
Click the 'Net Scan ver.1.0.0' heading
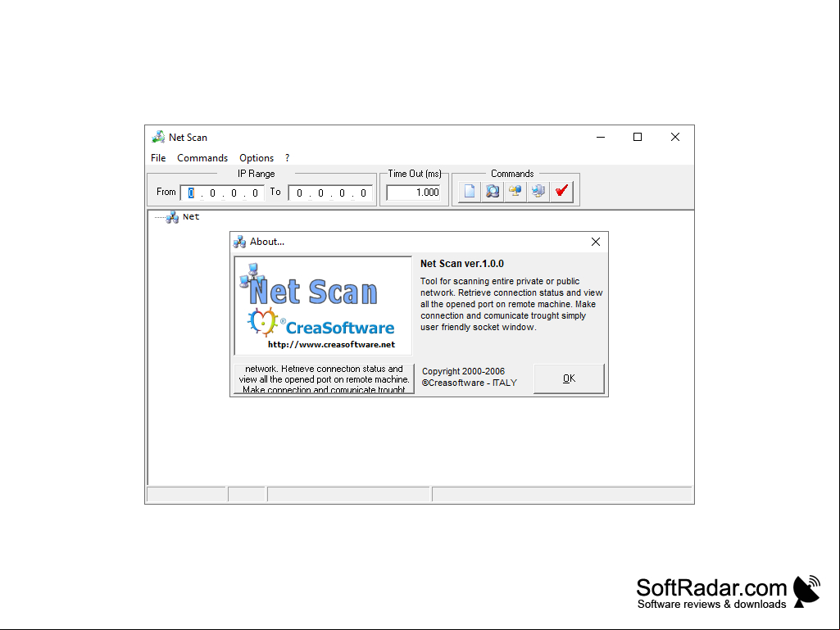click(x=461, y=264)
